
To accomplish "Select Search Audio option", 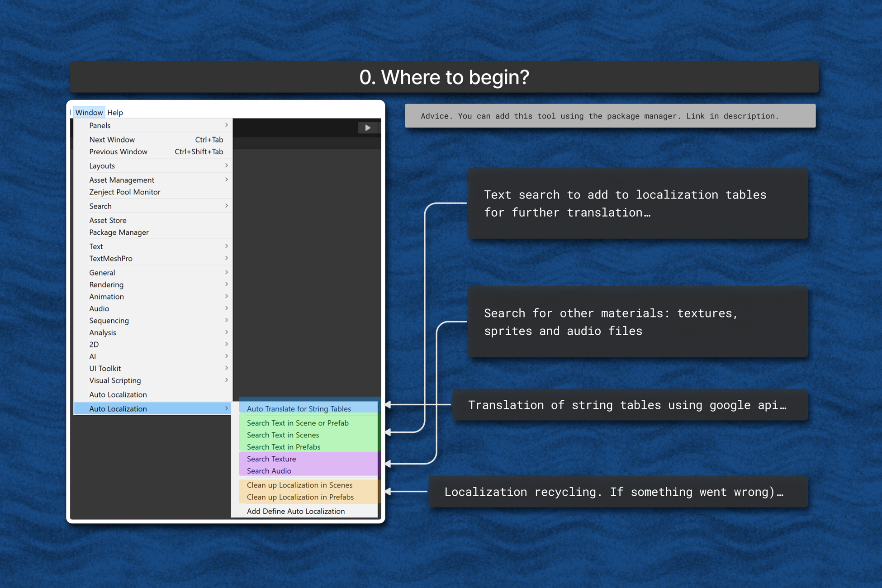I will 269,471.
